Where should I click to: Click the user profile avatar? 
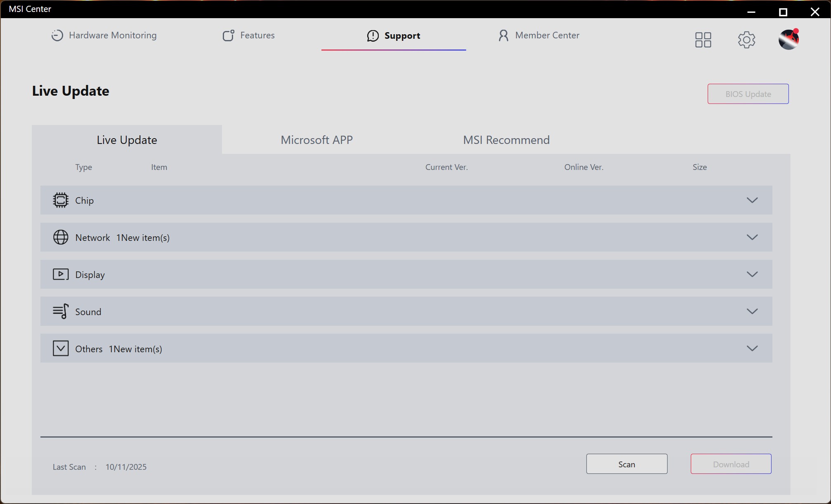click(x=789, y=40)
